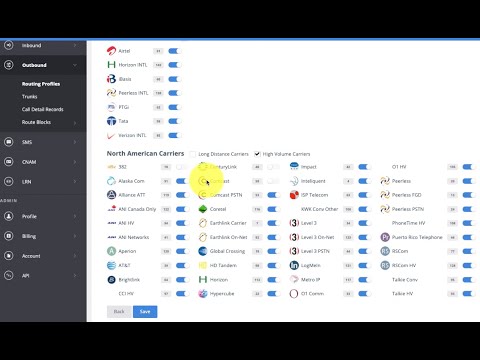This screenshot has height=360, width=480.
Task: Click the LogMeIn carrier logo
Action: tap(294, 265)
